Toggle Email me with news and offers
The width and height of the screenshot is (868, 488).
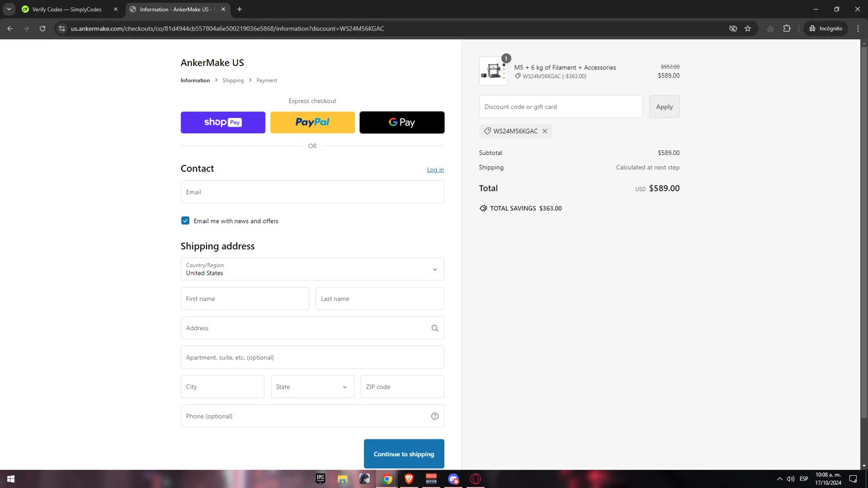(x=185, y=221)
